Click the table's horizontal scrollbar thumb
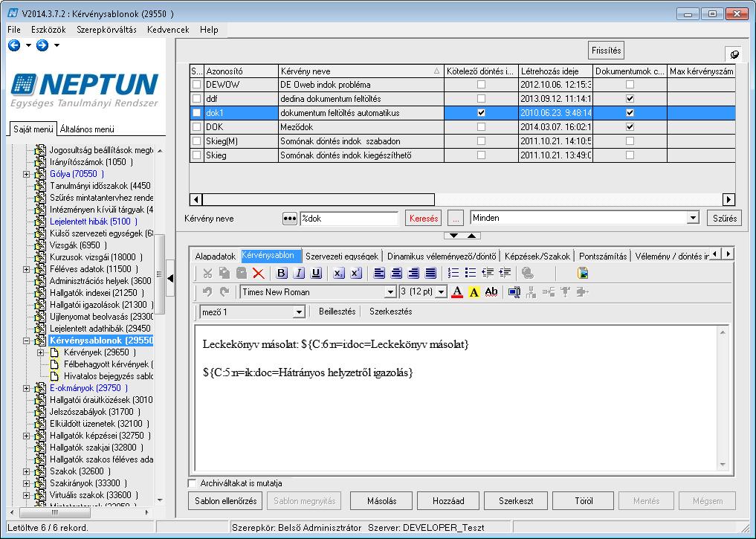Viewport: 756px width, 539px height. (x=319, y=199)
